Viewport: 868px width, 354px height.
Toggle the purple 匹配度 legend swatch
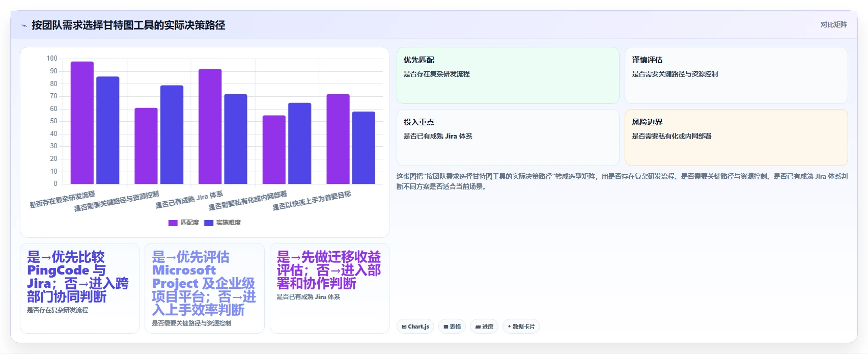click(173, 223)
